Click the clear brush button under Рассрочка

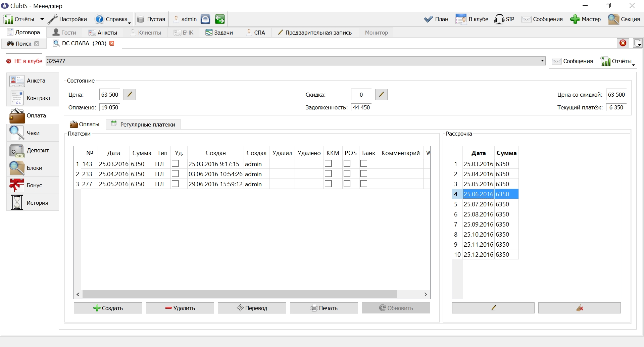pos(579,308)
